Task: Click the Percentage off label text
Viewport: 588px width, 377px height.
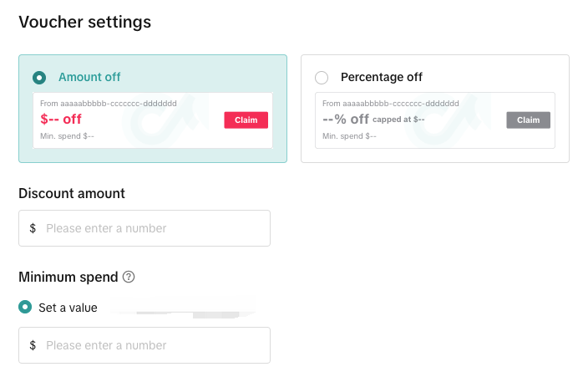Action: click(381, 78)
